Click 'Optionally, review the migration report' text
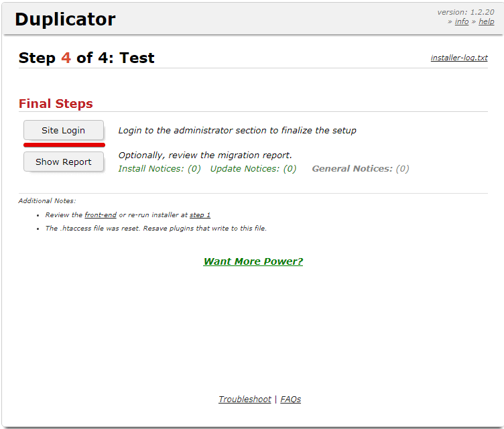 click(x=205, y=155)
